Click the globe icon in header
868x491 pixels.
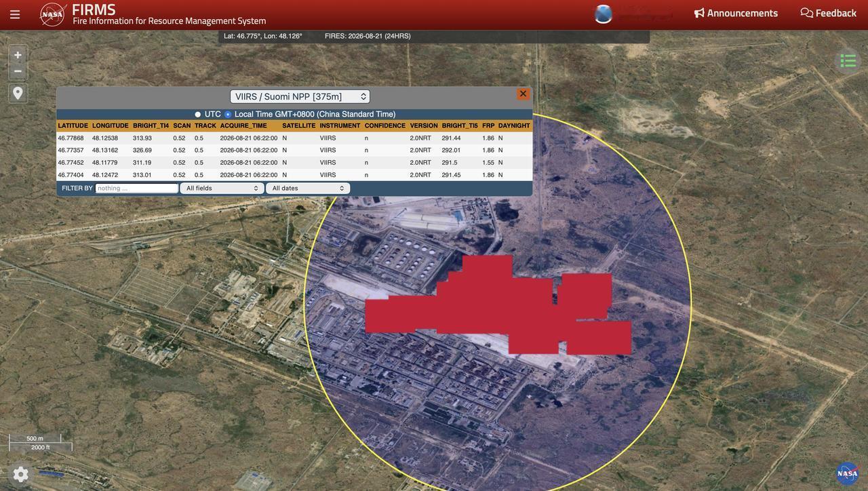pyautogui.click(x=604, y=14)
